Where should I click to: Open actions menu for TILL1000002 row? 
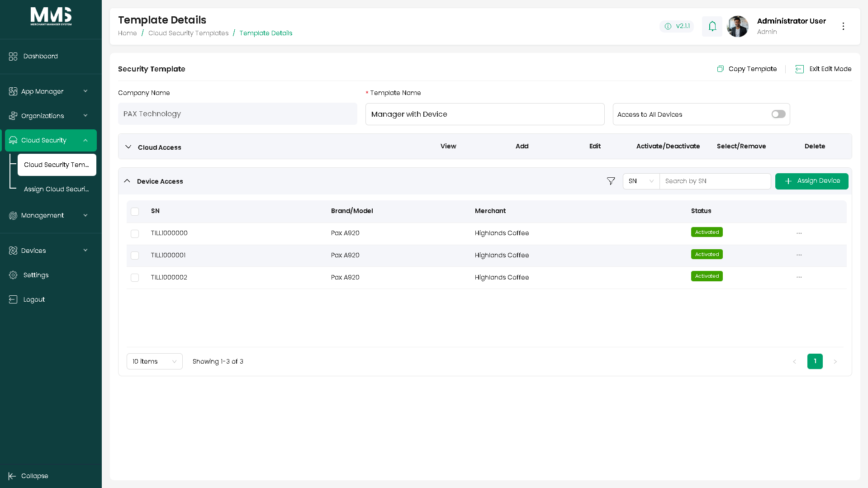coord(799,277)
